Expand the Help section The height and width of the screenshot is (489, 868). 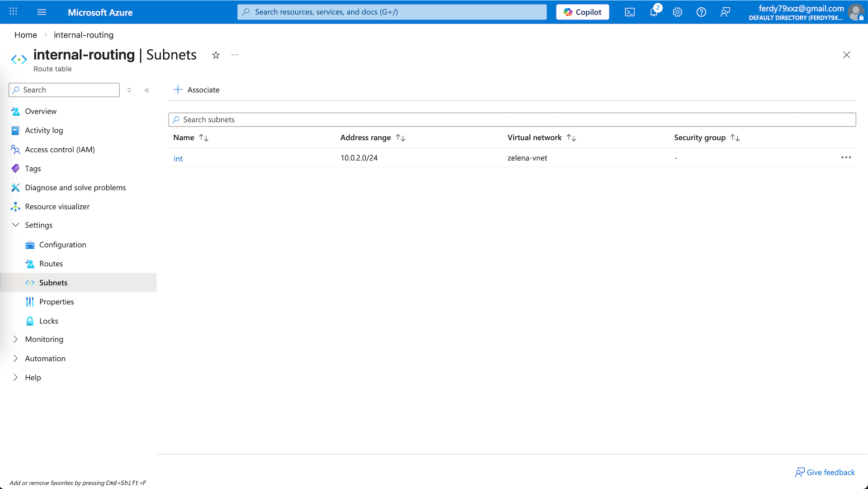point(16,377)
